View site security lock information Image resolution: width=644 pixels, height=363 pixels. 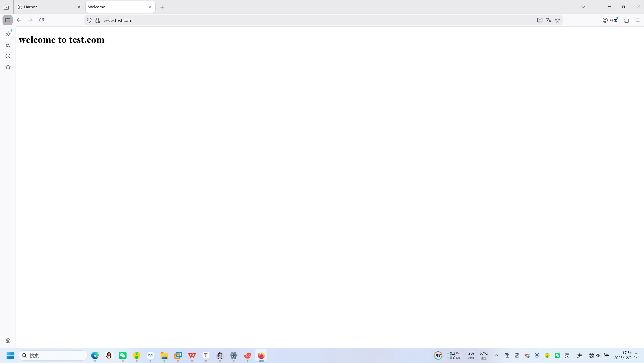point(98,20)
